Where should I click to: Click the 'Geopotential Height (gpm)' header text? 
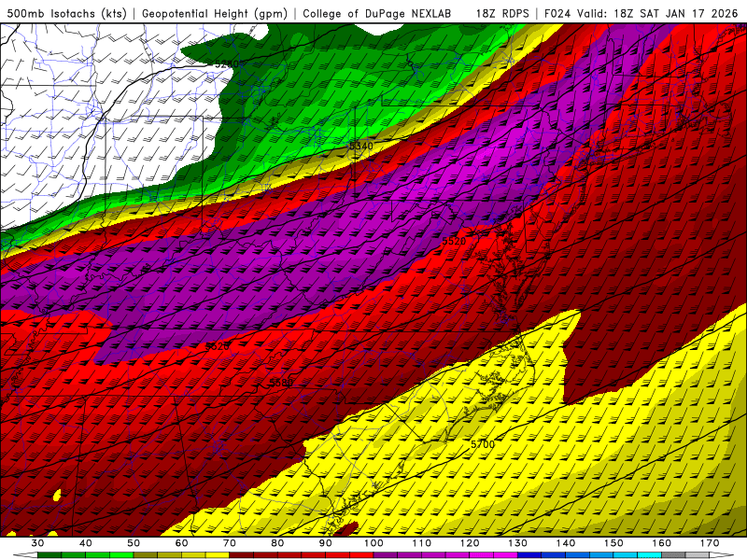[215, 13]
